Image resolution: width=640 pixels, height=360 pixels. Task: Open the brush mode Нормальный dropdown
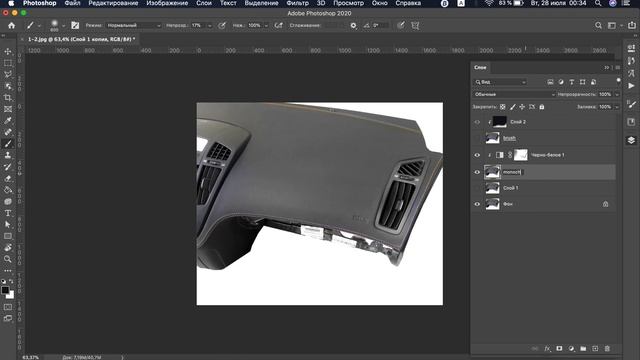click(x=134, y=25)
